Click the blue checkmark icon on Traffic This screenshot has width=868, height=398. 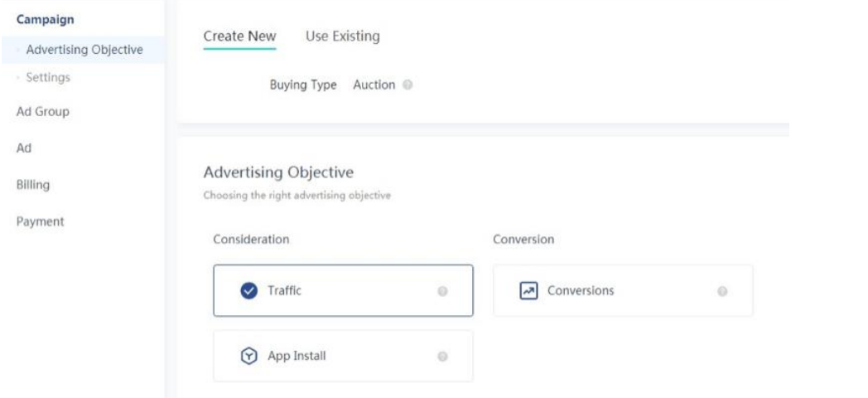click(249, 291)
